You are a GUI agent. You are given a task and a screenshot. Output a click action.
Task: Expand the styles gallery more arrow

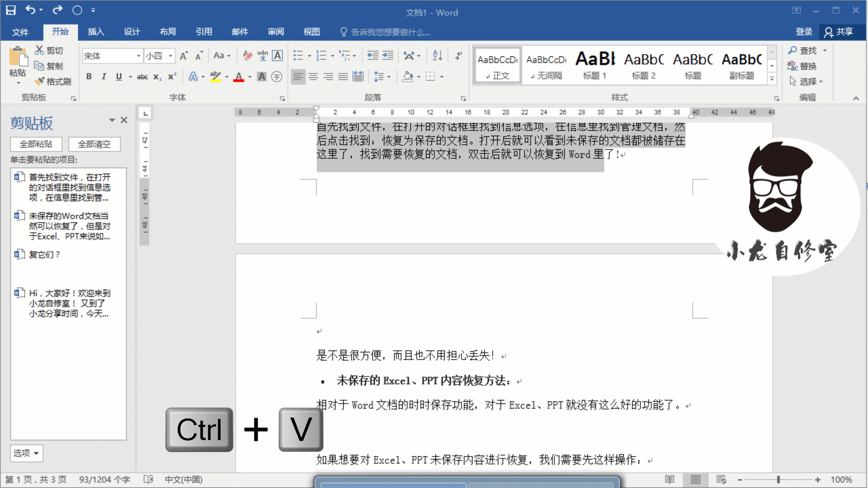click(772, 79)
